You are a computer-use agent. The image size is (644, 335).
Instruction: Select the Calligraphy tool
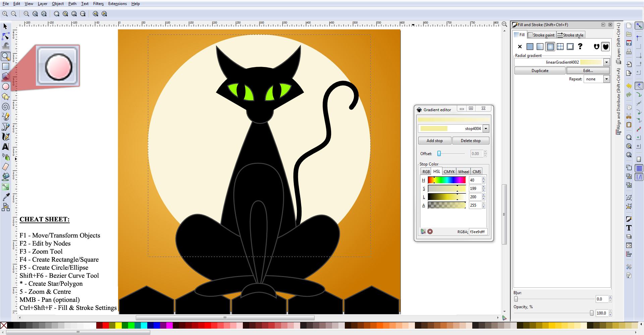tap(5, 137)
